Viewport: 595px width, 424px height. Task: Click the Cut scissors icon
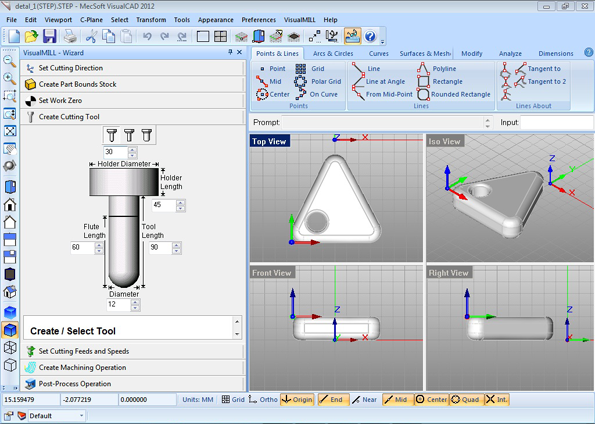tap(91, 36)
